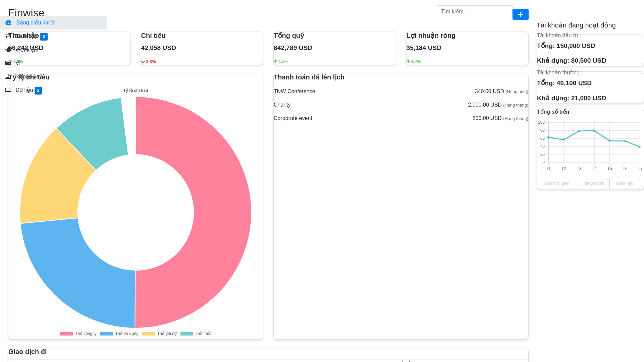Screen dimensions: 644x362
Task: Click the T7 data point on line chart
Action: coord(640,147)
